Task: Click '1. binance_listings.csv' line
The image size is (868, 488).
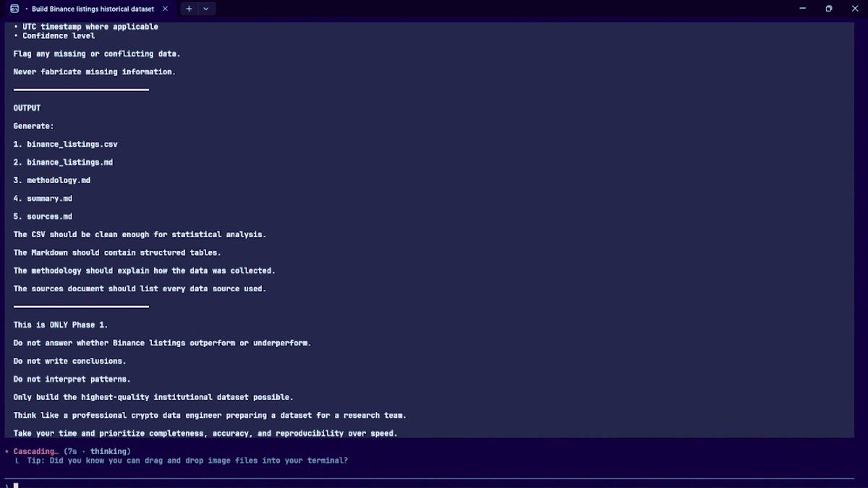Action: click(x=65, y=144)
